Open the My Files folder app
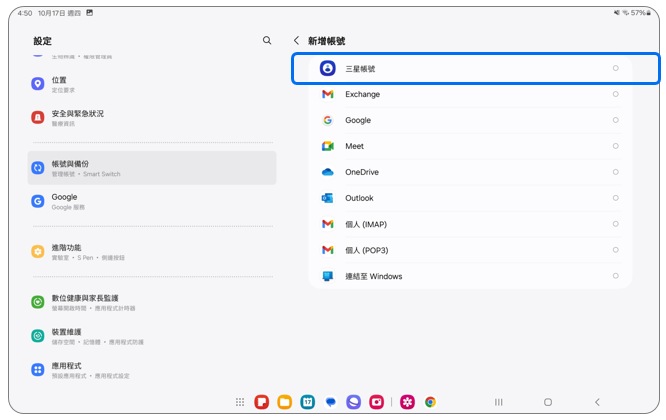666x420 pixels. point(285,402)
